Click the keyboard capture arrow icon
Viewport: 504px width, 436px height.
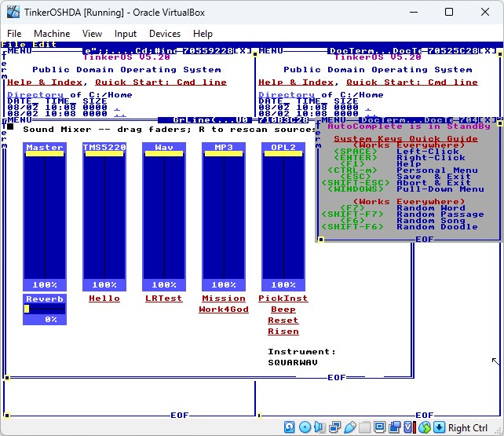click(439, 427)
